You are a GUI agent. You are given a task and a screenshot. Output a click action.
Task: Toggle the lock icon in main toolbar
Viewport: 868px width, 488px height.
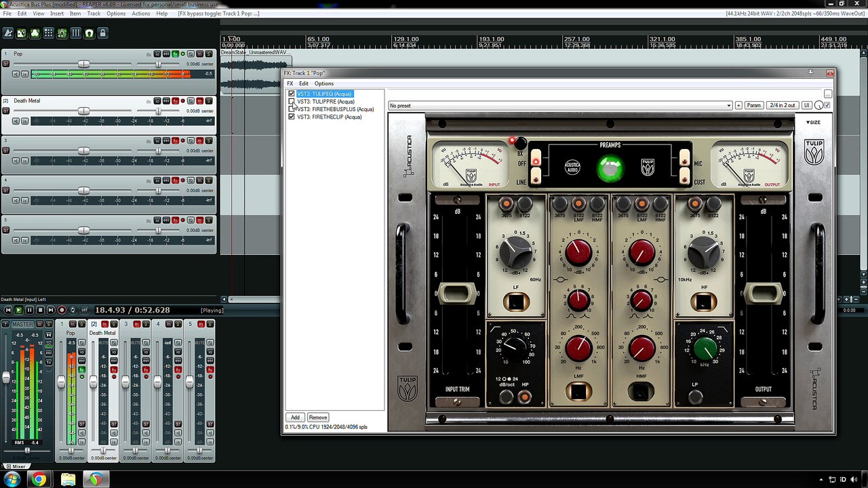[x=102, y=33]
